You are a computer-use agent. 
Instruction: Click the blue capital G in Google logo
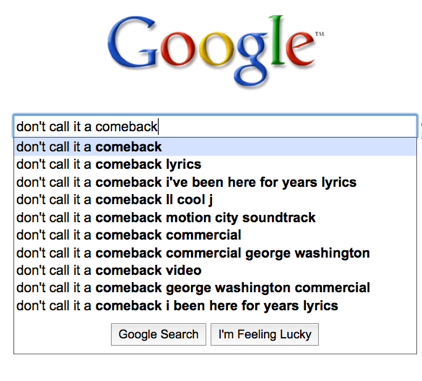tap(132, 42)
